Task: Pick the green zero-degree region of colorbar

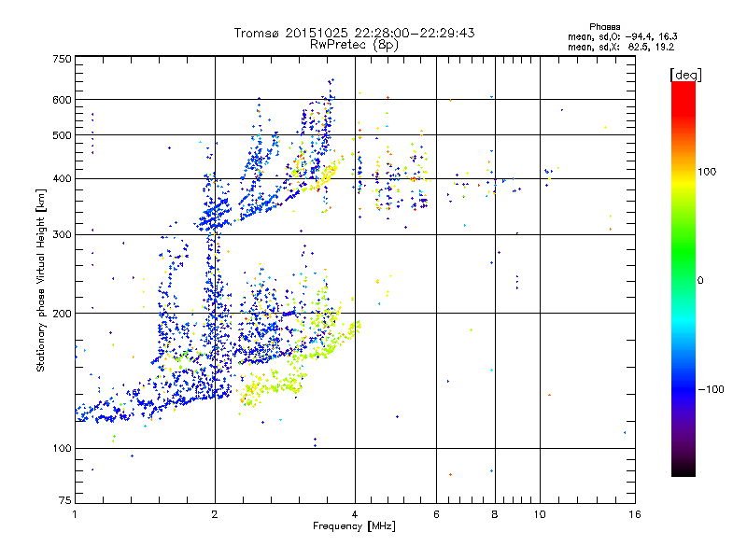Action: tap(684, 279)
